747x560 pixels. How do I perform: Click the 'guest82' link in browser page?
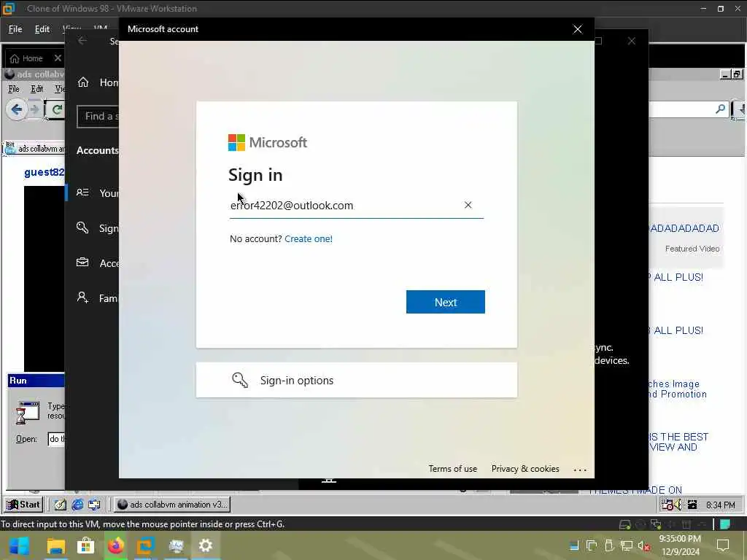(x=44, y=172)
